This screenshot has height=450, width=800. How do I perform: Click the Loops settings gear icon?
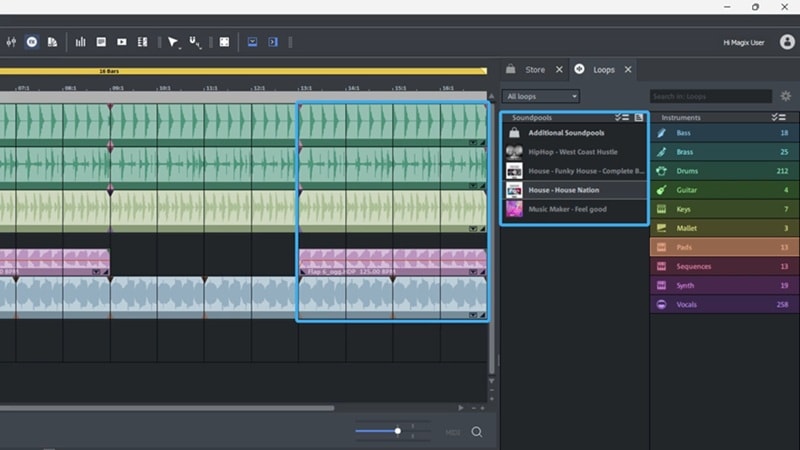[785, 96]
